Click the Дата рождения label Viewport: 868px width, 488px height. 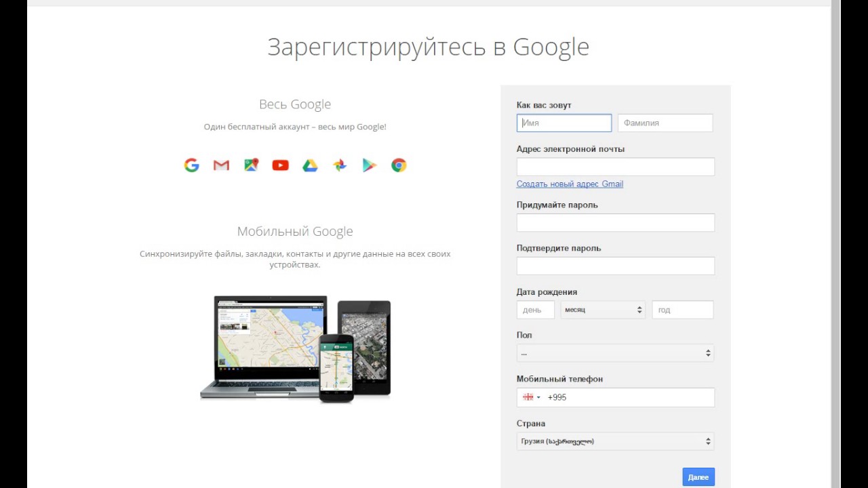[x=547, y=292]
